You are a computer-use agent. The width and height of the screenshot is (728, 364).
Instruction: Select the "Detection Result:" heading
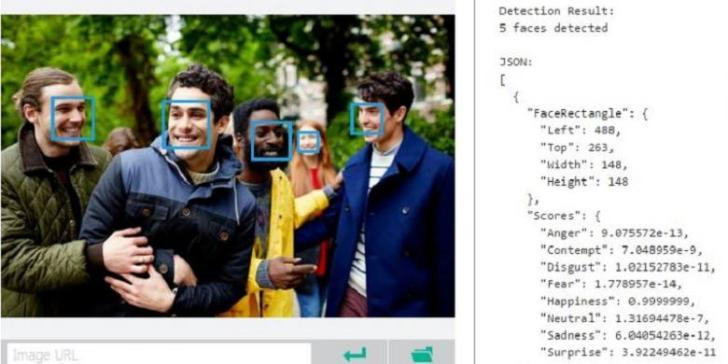pos(556,11)
